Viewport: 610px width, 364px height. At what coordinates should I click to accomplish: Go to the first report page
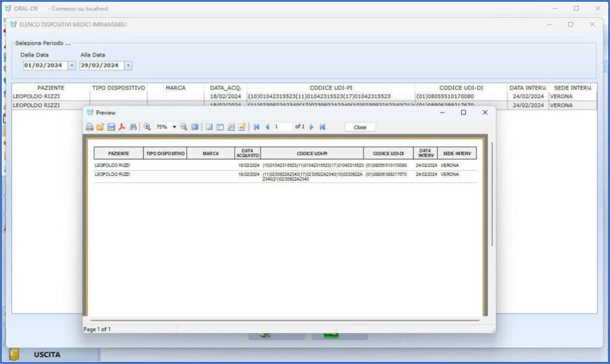(x=256, y=127)
